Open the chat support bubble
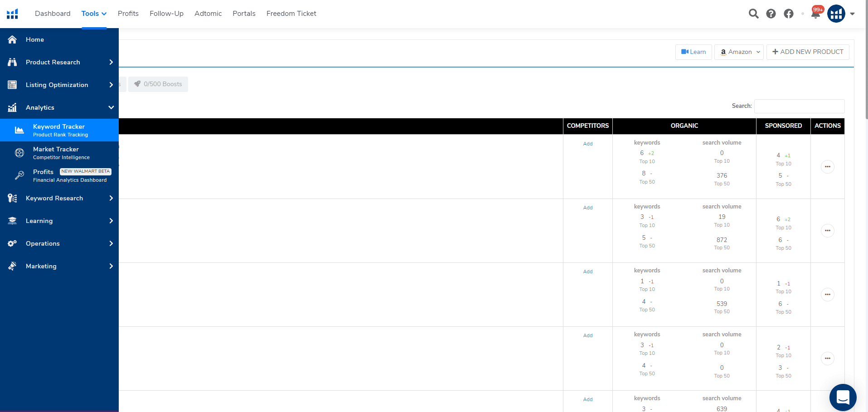 point(843,397)
